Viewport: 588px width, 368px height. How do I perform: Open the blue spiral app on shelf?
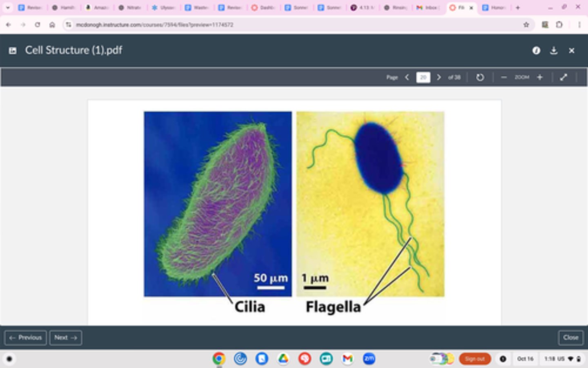tap(240, 359)
